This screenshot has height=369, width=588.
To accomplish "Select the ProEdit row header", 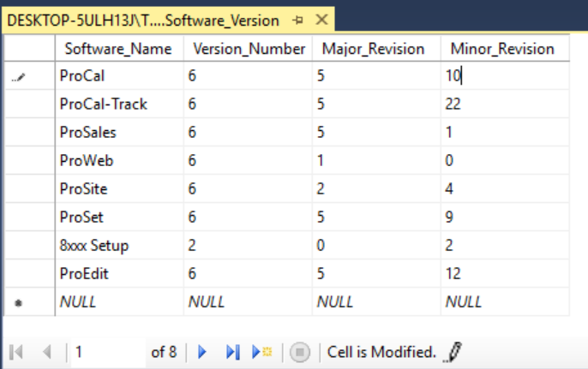I will pos(29,273).
